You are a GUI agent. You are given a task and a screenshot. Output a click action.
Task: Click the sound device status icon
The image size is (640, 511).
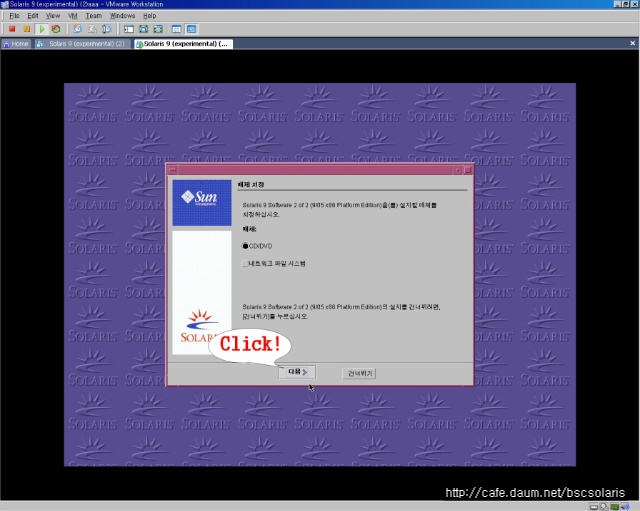[625, 507]
